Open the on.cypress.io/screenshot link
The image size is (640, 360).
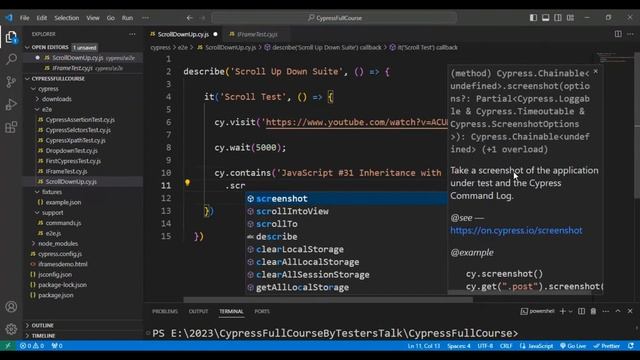click(x=516, y=230)
